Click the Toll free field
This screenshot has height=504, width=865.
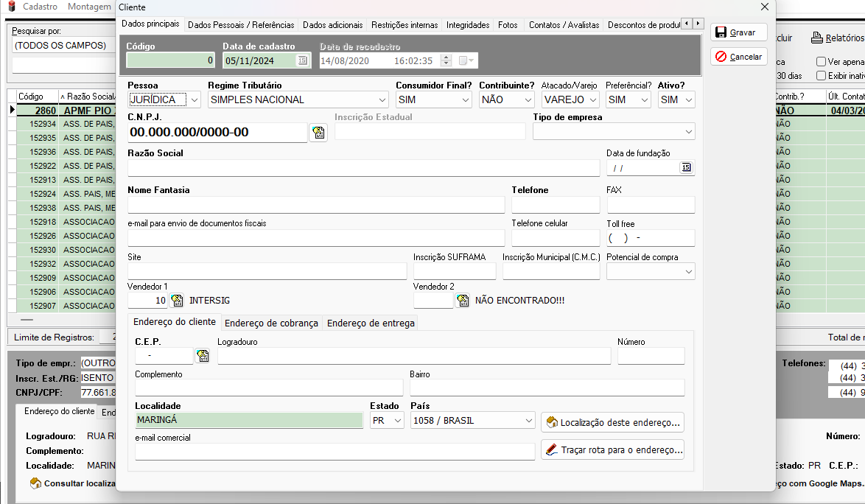pyautogui.click(x=651, y=238)
